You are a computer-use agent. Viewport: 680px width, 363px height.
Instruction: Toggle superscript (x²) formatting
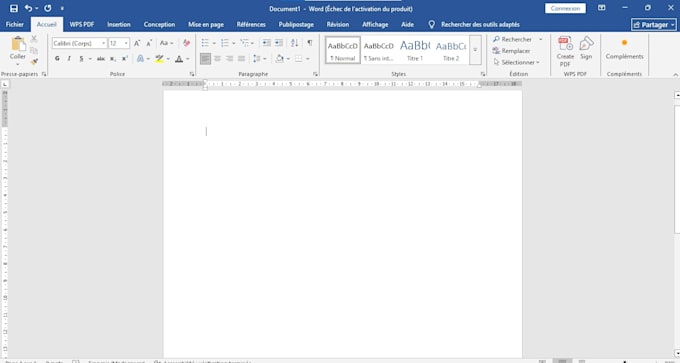(x=124, y=59)
